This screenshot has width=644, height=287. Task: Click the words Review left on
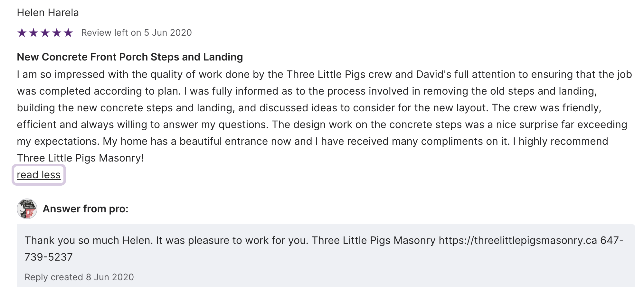[x=111, y=32]
